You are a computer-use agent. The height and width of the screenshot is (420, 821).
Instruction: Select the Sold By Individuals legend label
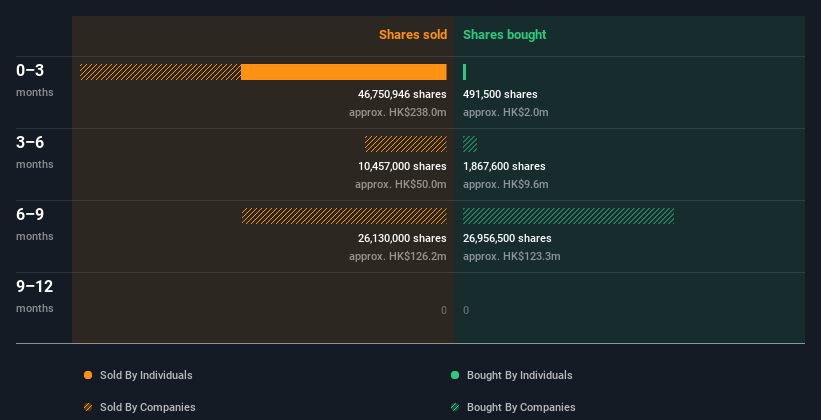(146, 375)
